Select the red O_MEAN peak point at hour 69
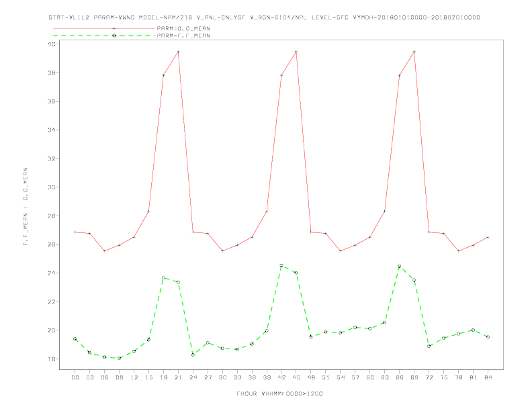Viewport: 532px width, 411px height. [414, 52]
